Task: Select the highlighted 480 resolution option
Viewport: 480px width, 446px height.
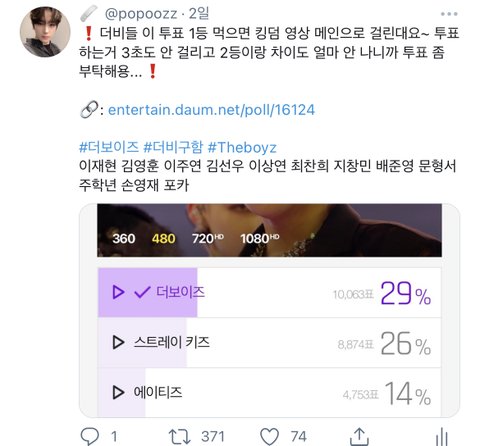Action: [x=163, y=238]
